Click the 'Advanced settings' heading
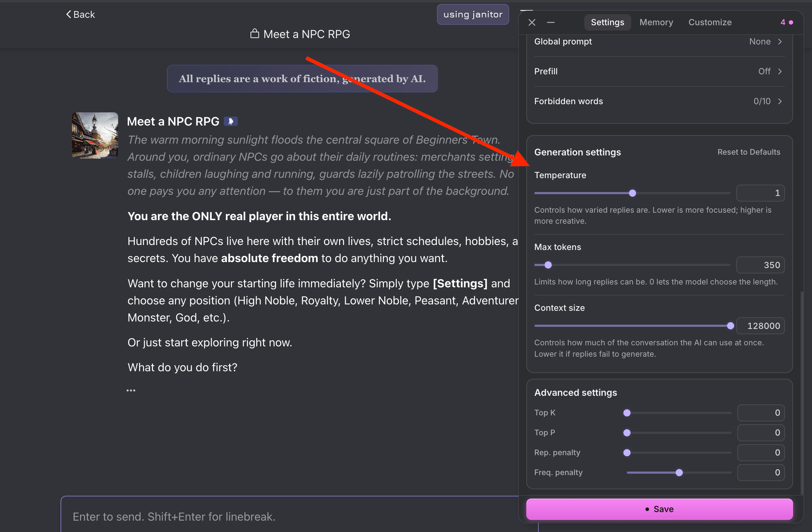 click(575, 393)
